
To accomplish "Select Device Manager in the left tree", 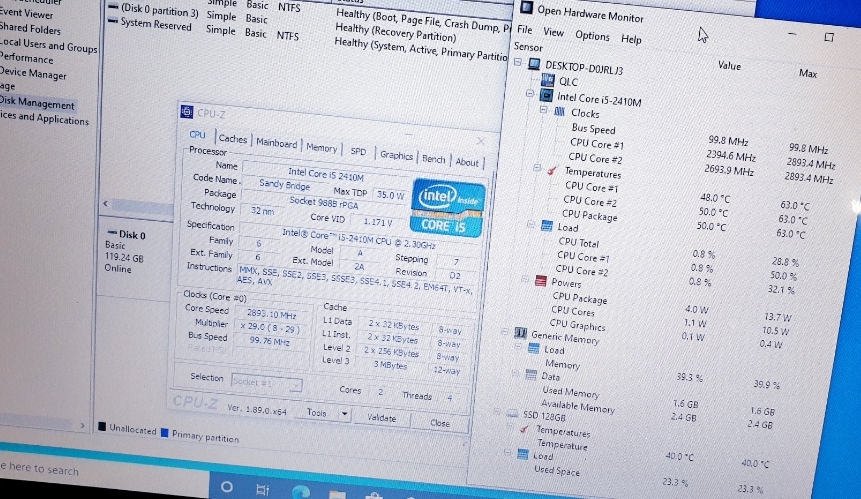I will [33, 73].
